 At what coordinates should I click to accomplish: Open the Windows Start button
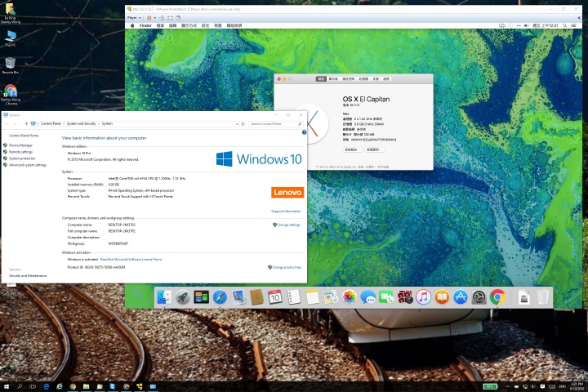(x=6, y=386)
